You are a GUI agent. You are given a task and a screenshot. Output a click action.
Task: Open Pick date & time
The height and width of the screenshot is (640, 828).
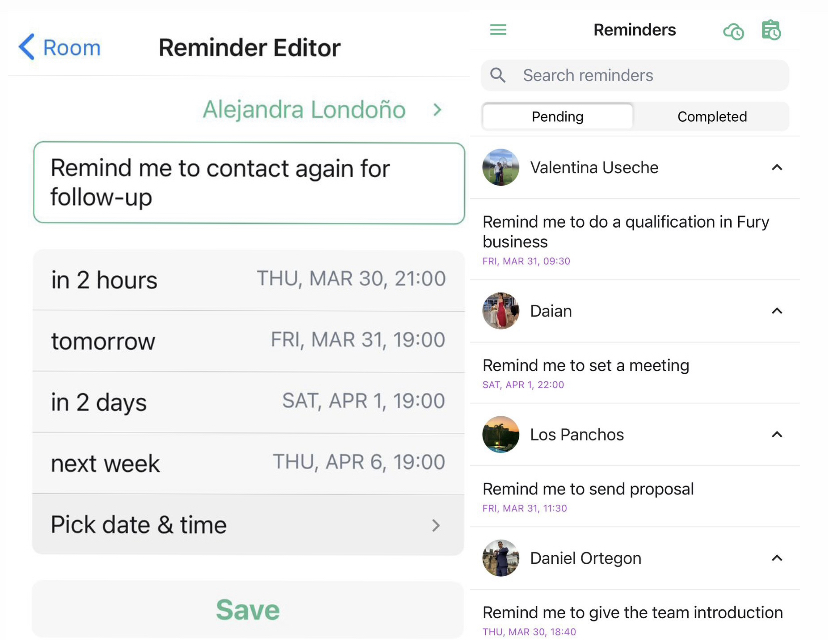pos(248,525)
